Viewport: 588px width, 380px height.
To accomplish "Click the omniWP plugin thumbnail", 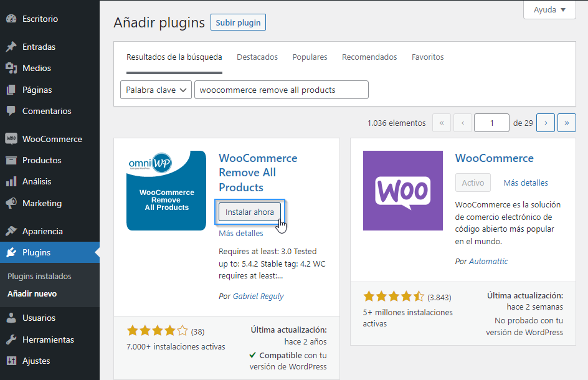I will click(166, 191).
